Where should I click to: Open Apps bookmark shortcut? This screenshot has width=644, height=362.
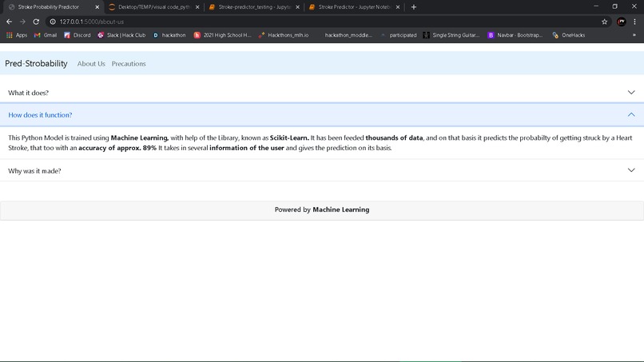[x=17, y=35]
